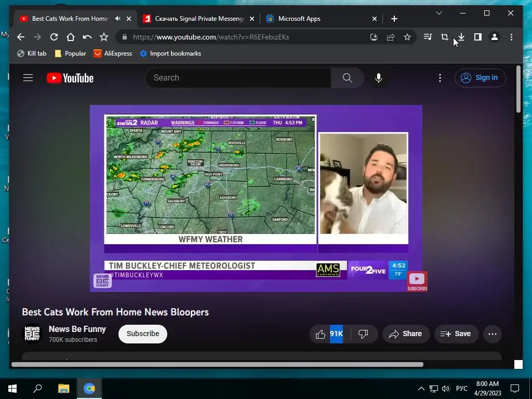Open the AliExpress bookmark
Viewport: 532px width, 399px height.
click(x=113, y=54)
